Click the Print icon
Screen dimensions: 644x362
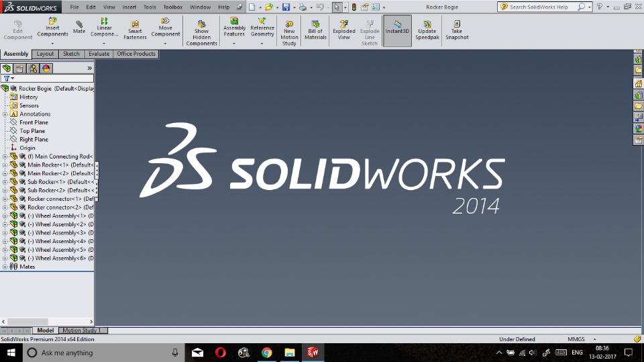pos(303,7)
